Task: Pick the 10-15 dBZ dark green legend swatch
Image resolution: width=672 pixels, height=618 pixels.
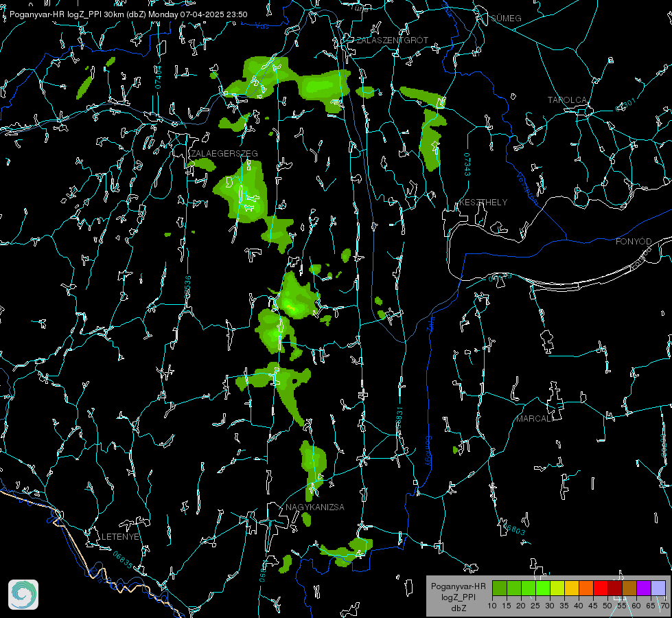Action: point(500,588)
